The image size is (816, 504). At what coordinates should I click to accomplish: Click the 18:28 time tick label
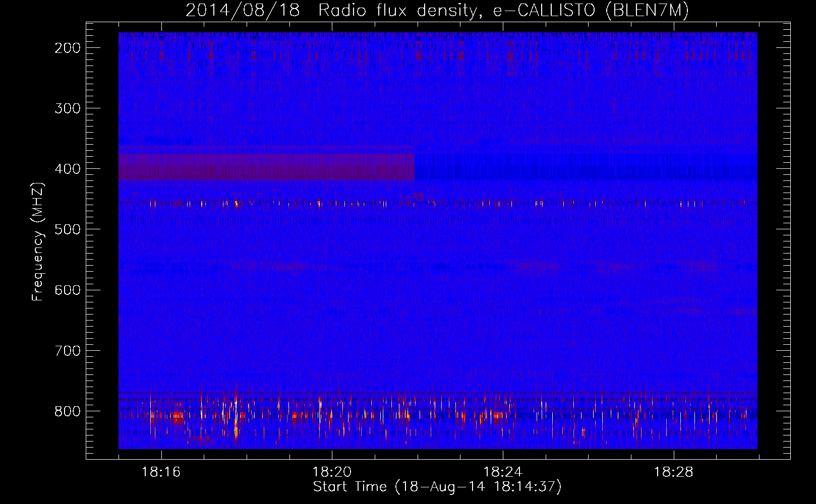click(x=674, y=472)
